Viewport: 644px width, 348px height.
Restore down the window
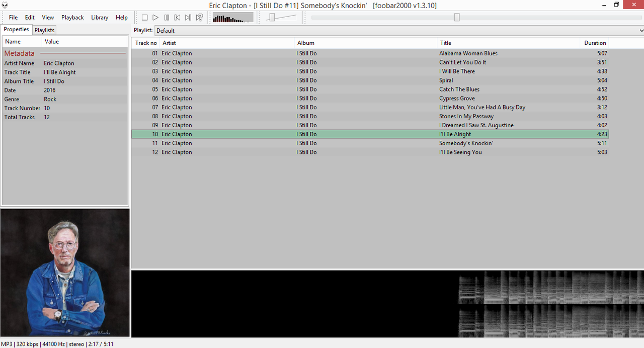pos(616,5)
